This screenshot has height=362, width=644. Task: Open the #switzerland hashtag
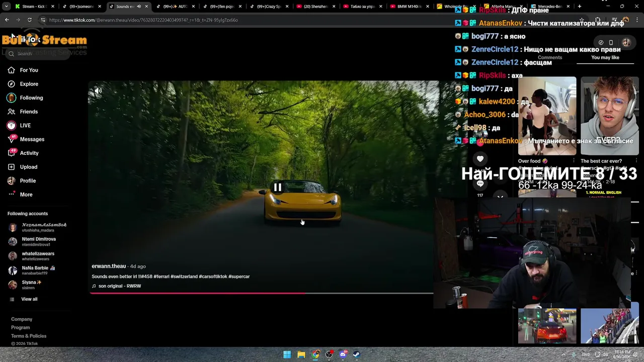click(x=184, y=277)
